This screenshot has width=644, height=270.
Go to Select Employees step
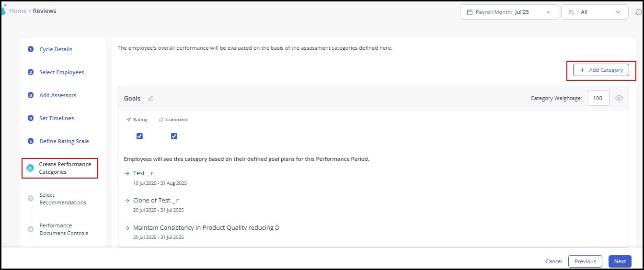[61, 72]
